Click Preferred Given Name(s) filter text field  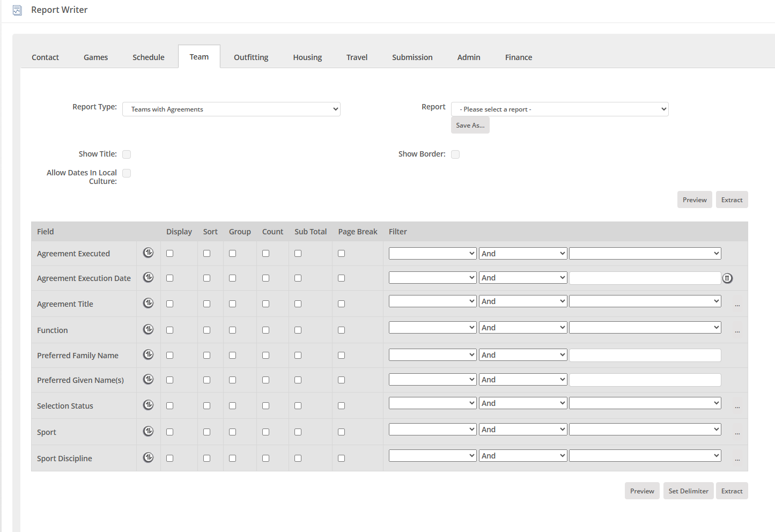645,380
